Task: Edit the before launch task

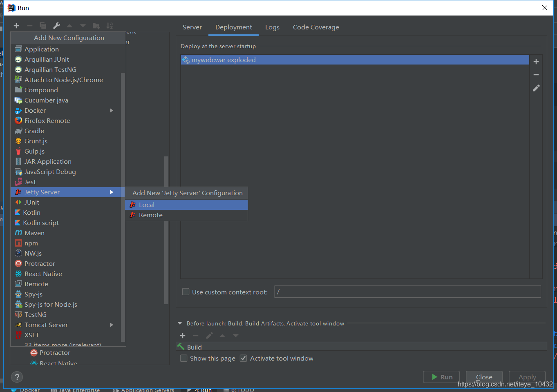Action: [209, 336]
